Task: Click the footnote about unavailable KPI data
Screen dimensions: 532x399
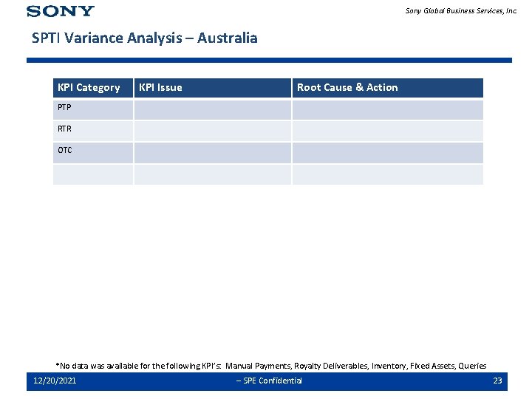Action: pyautogui.click(x=271, y=366)
